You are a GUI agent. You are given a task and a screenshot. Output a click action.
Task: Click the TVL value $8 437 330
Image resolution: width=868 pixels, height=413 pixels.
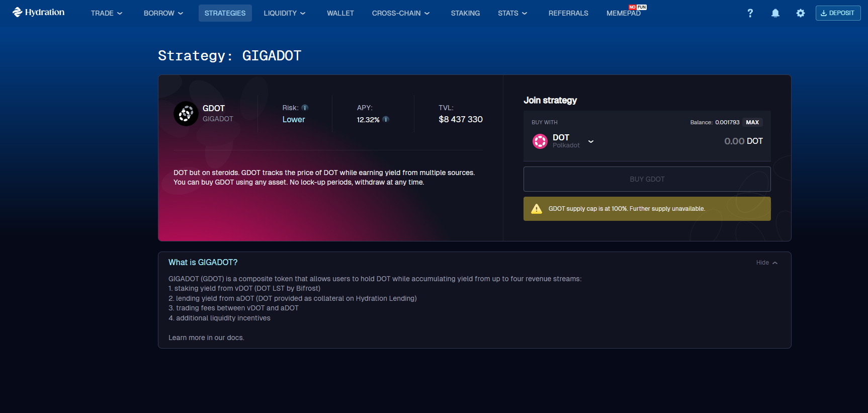click(461, 119)
